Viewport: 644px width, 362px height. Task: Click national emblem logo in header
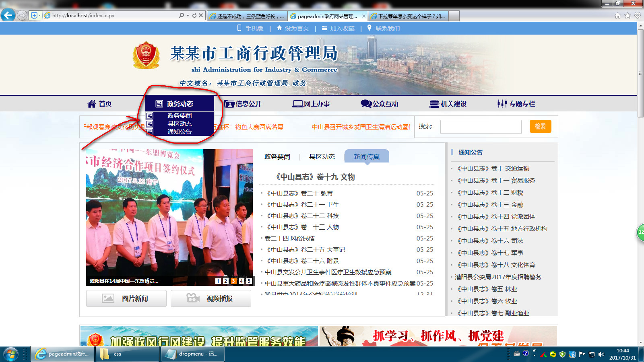(146, 55)
